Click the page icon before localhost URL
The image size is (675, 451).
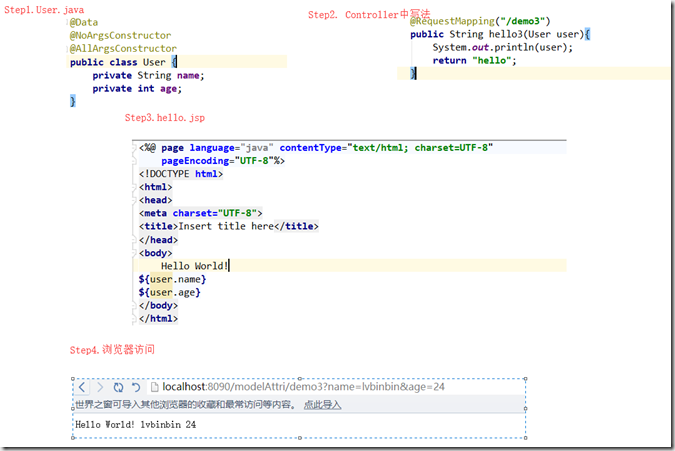tap(154, 387)
